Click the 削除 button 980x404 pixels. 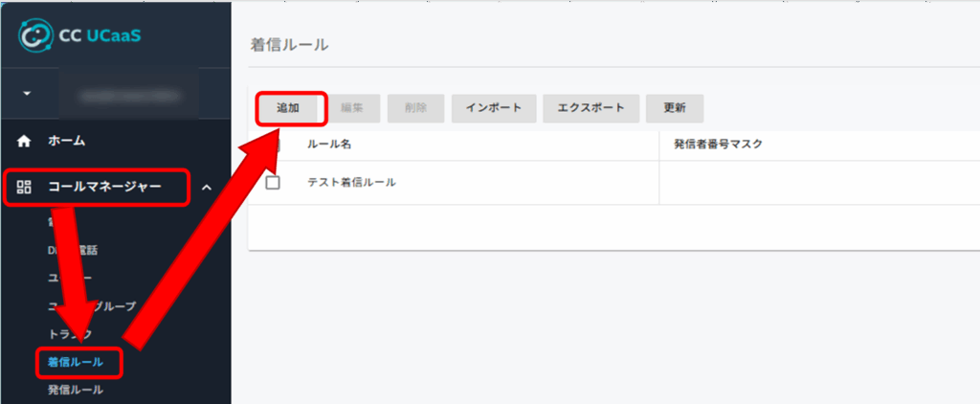415,108
